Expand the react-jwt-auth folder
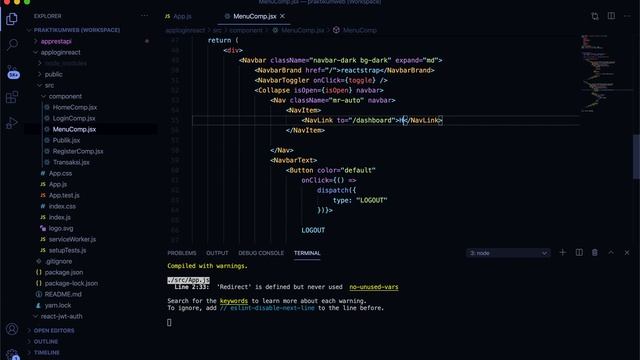Viewport: 640px width, 360px height. click(x=61, y=317)
